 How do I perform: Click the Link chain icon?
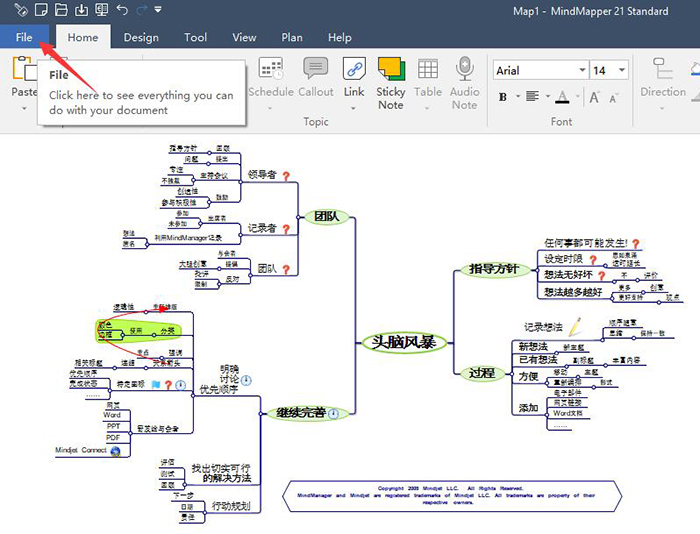354,68
